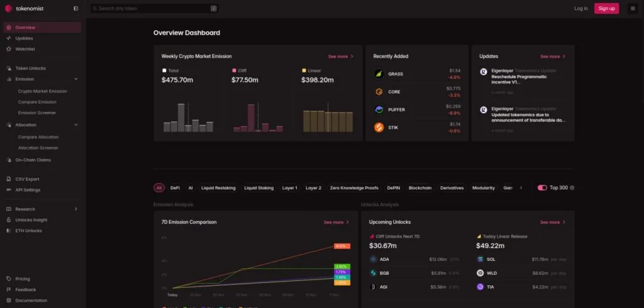
Task: Open Crypto Market Emission in sidebar
Action: (x=42, y=91)
